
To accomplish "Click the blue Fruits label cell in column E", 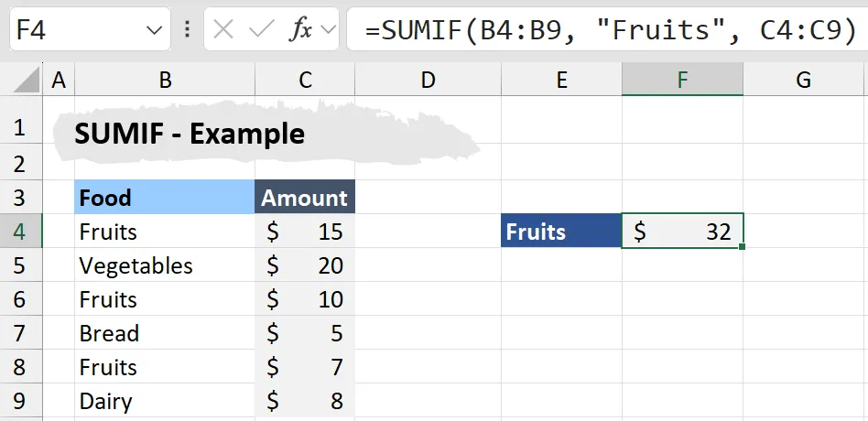I will tap(561, 232).
